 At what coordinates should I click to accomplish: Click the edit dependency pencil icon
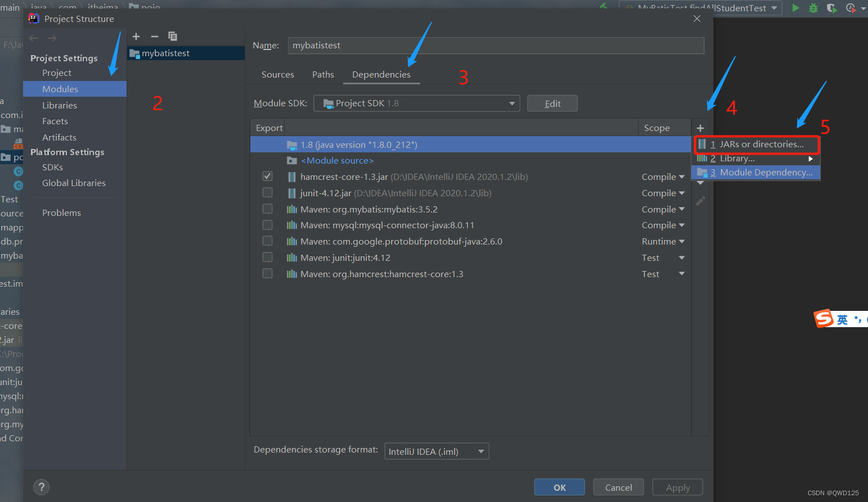coord(700,201)
